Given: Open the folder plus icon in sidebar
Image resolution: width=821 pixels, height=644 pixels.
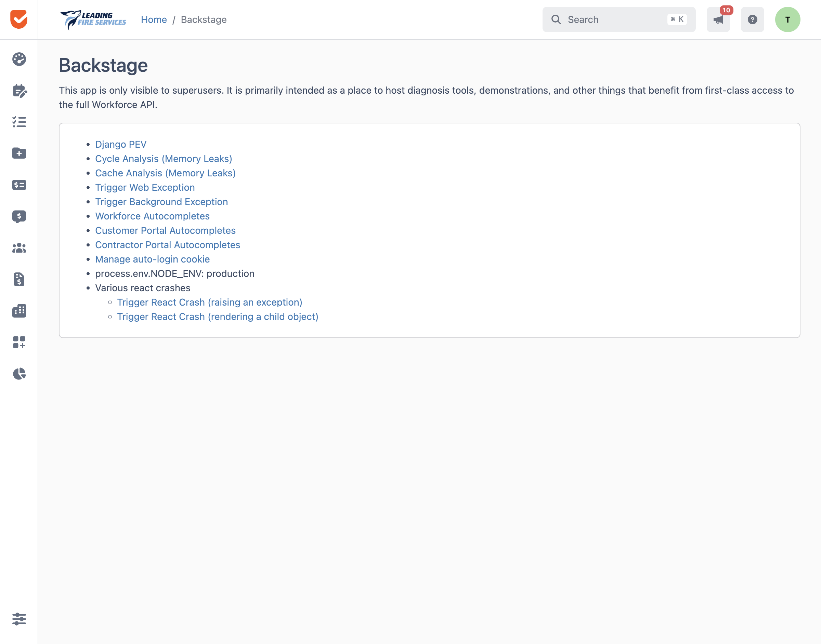Looking at the screenshot, I should tap(19, 153).
